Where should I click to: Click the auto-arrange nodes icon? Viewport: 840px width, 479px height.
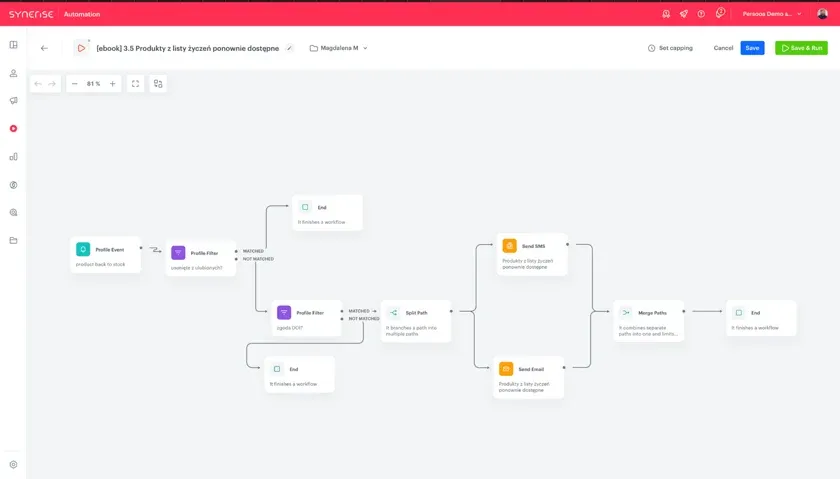pos(158,84)
